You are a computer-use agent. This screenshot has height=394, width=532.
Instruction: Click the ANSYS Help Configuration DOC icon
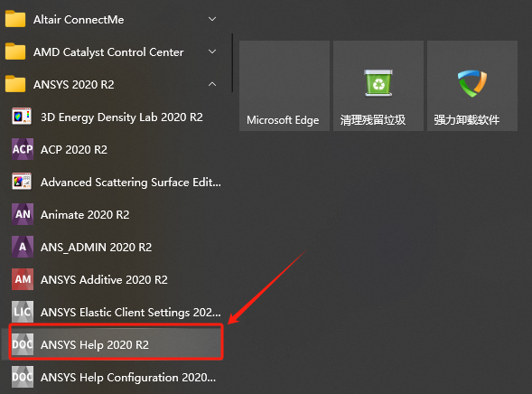[x=23, y=377]
